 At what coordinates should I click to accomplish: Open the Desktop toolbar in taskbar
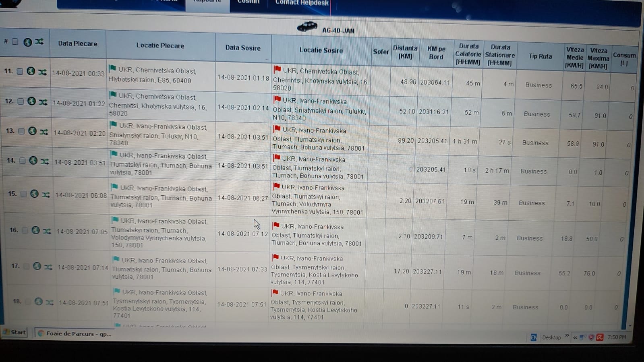tap(551, 337)
